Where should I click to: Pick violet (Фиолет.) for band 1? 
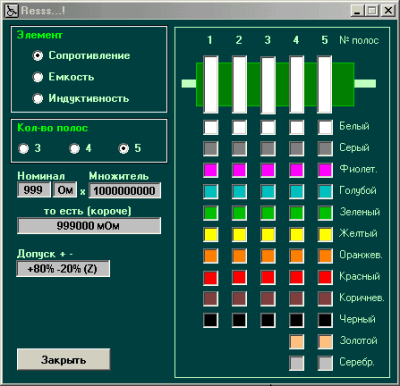click(211, 170)
